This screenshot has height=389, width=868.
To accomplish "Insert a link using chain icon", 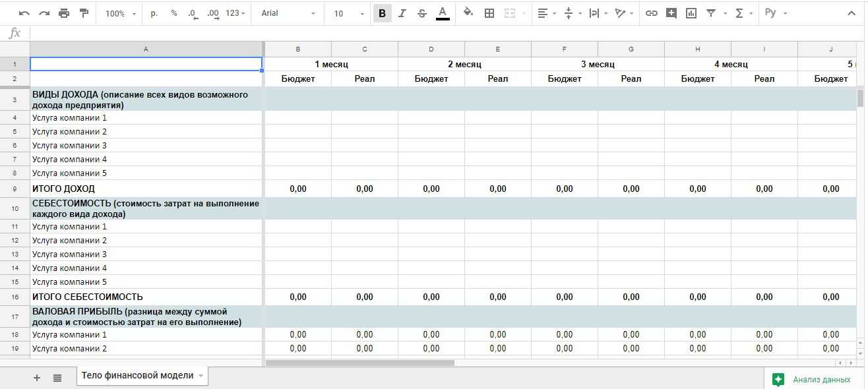I will click(652, 13).
